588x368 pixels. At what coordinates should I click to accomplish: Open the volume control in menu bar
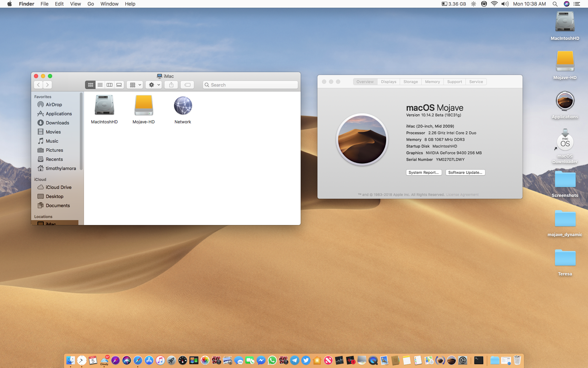pyautogui.click(x=505, y=4)
